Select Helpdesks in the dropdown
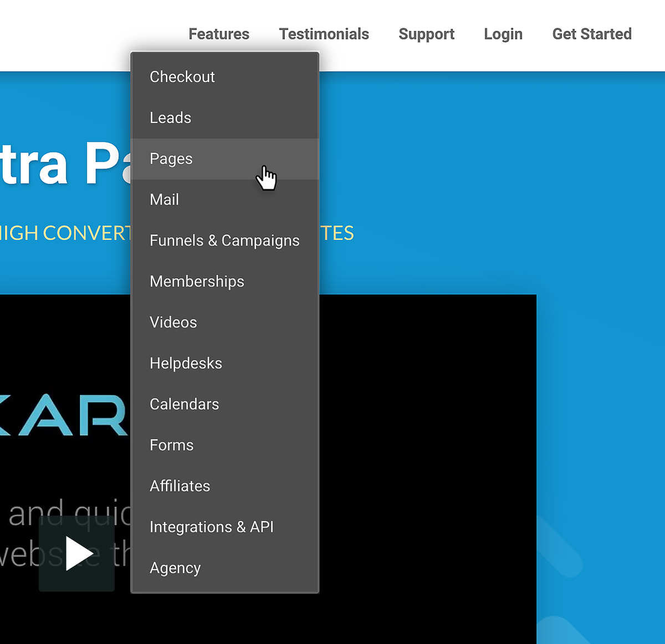This screenshot has height=644, width=665. [186, 364]
